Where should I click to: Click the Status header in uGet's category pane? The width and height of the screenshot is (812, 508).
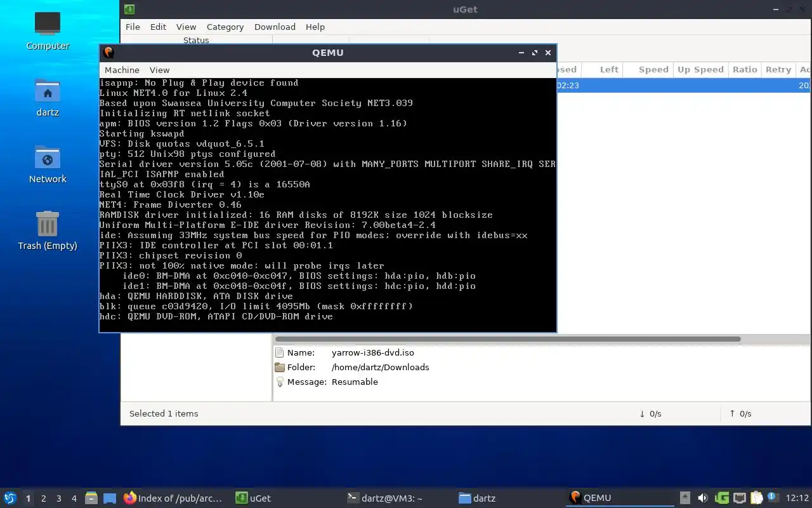point(196,40)
